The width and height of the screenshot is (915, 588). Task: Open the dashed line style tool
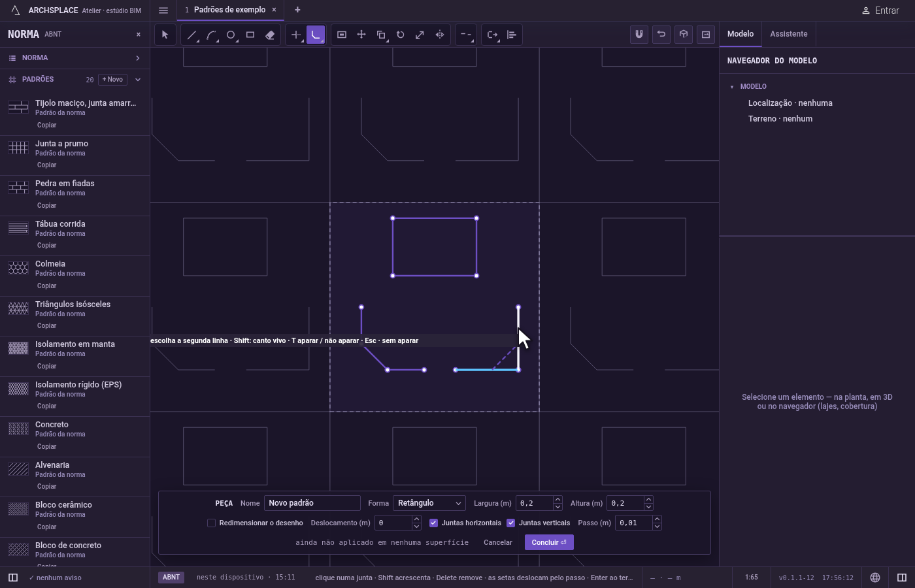click(466, 35)
